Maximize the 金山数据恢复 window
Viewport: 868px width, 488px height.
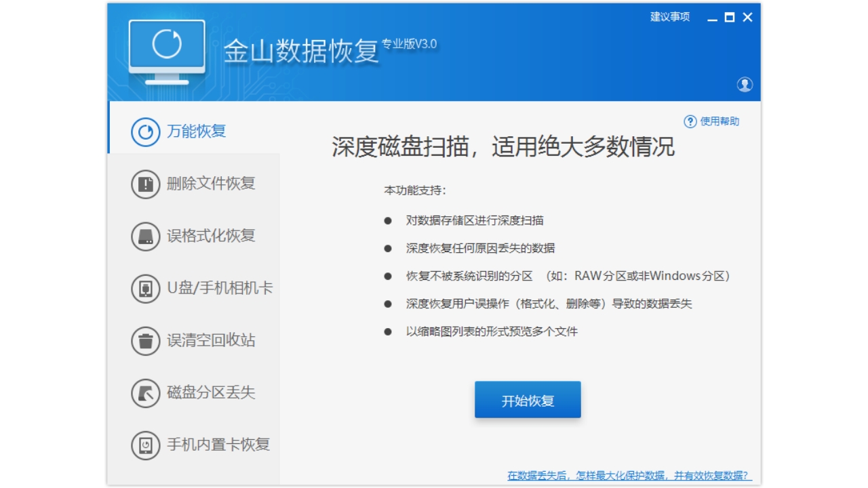click(730, 18)
